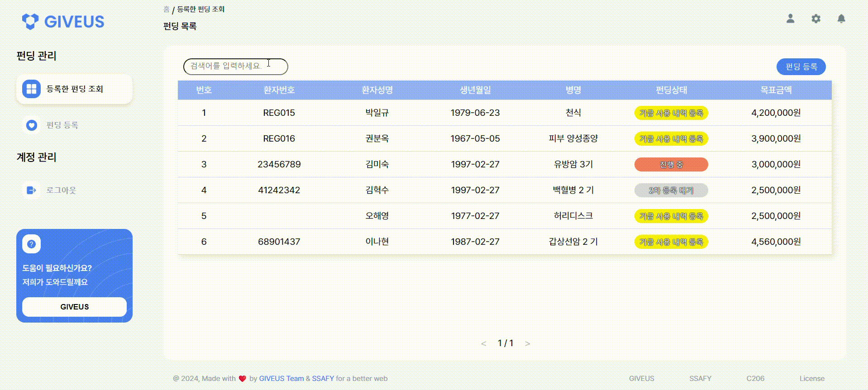
Task: Select patient number 23456789 cell
Action: [279, 164]
